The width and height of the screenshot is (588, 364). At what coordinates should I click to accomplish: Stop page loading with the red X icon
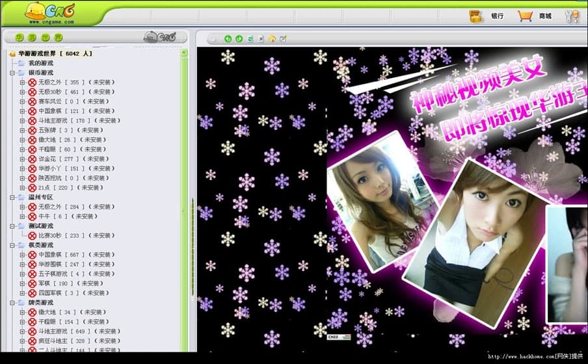(261, 38)
